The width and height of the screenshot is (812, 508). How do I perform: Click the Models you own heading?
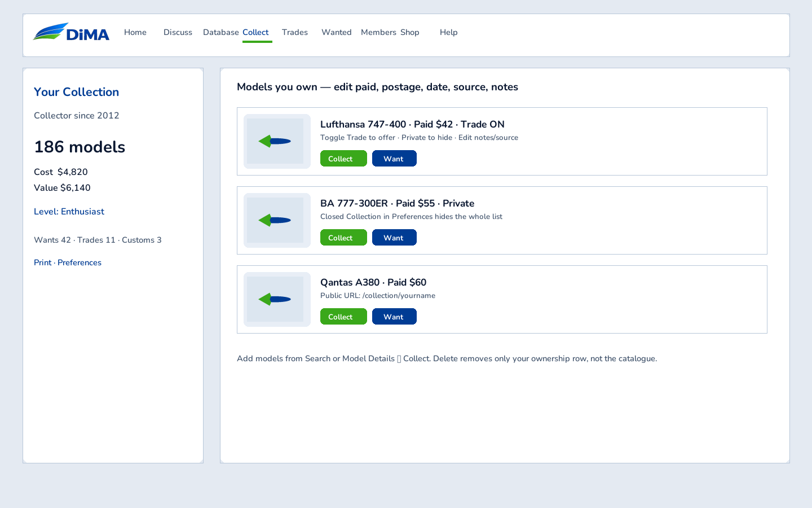pos(377,87)
